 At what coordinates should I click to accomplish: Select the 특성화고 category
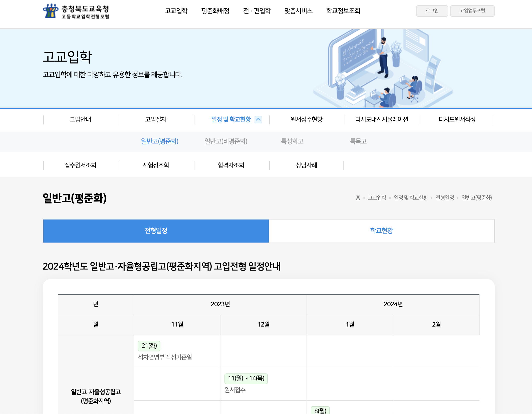(x=292, y=141)
